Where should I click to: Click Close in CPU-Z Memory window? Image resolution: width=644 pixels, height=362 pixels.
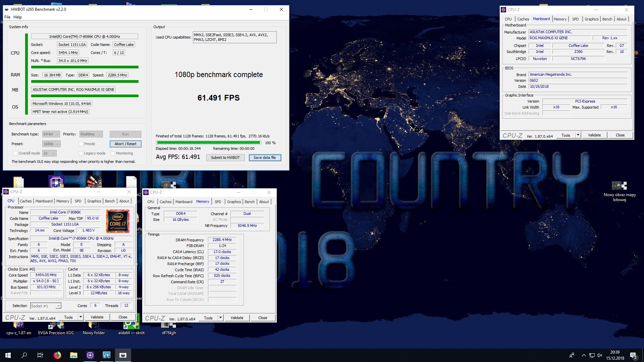tap(263, 318)
